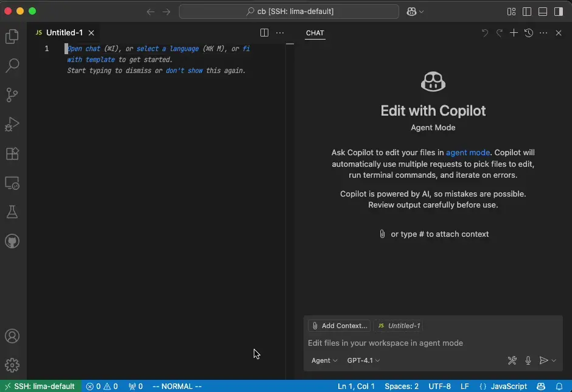Go back with the title bar arrow
The height and width of the screenshot is (392, 572).
click(150, 12)
